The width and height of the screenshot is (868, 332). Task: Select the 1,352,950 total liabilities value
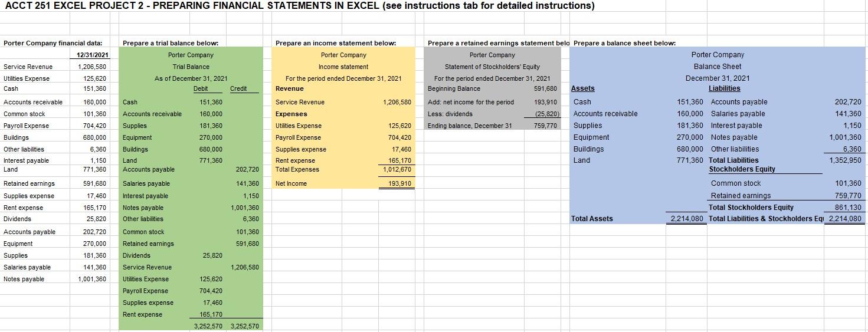[845, 160]
